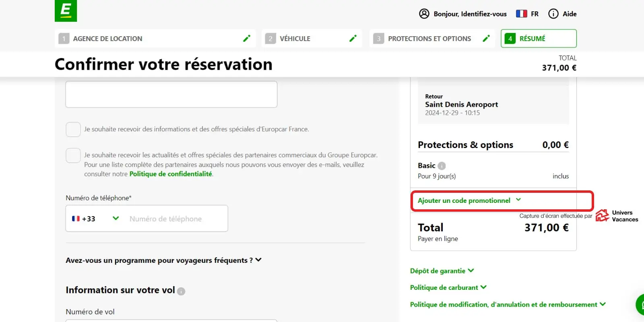Image resolution: width=644 pixels, height=322 pixels.
Task: Check Europcar France special offers checkbox
Action: coord(73,130)
